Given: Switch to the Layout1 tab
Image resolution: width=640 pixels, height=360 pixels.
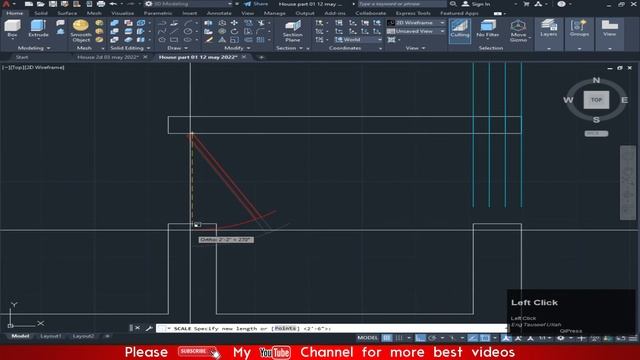Looking at the screenshot, I should pyautogui.click(x=51, y=336).
